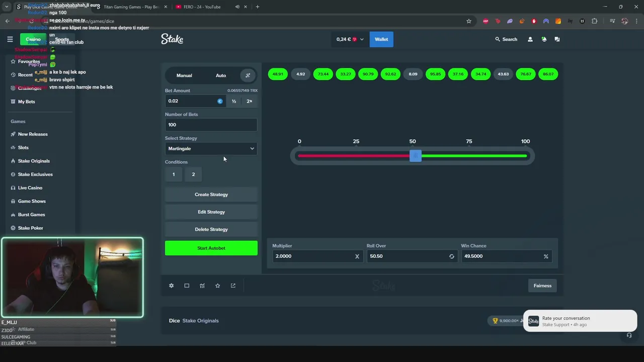Add Dice to favourites with star icon

pyautogui.click(x=217, y=286)
